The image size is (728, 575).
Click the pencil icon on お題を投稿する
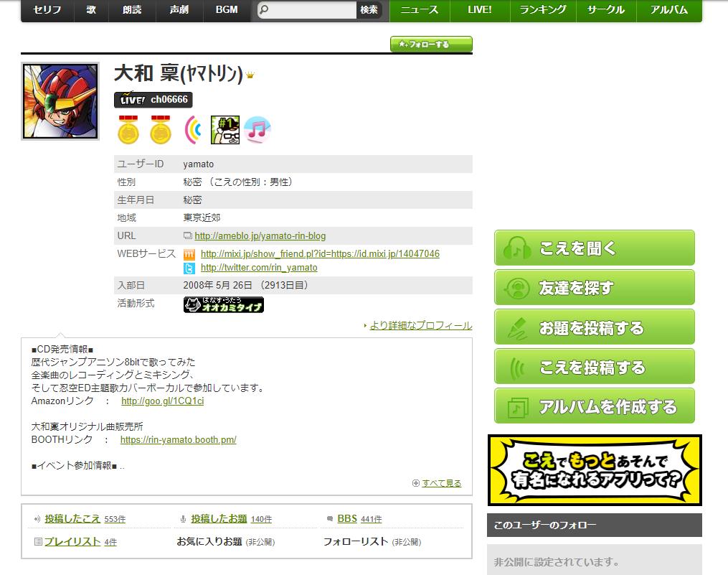click(x=516, y=328)
